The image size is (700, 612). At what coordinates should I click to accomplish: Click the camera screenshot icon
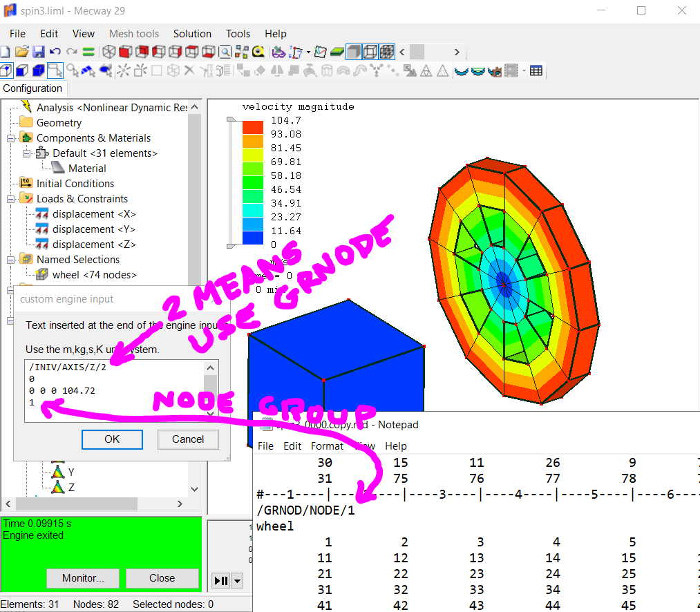[x=495, y=70]
